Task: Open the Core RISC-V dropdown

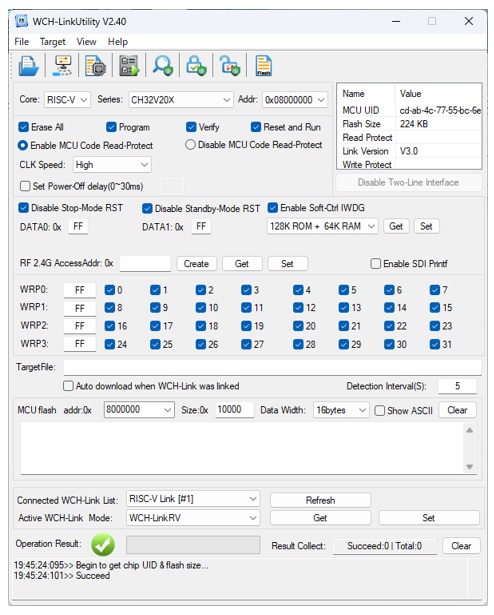Action: [x=67, y=100]
